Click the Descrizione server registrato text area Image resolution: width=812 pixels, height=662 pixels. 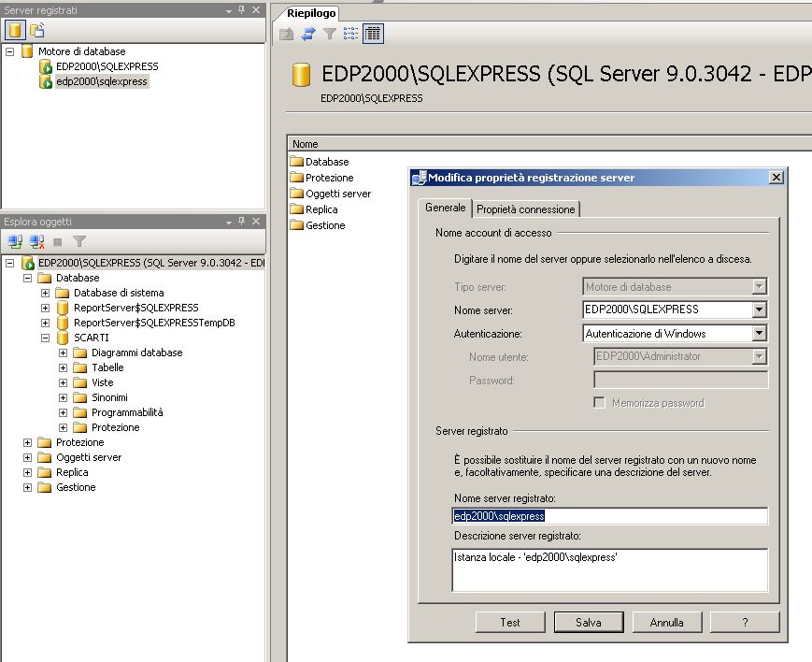pyautogui.click(x=610, y=570)
